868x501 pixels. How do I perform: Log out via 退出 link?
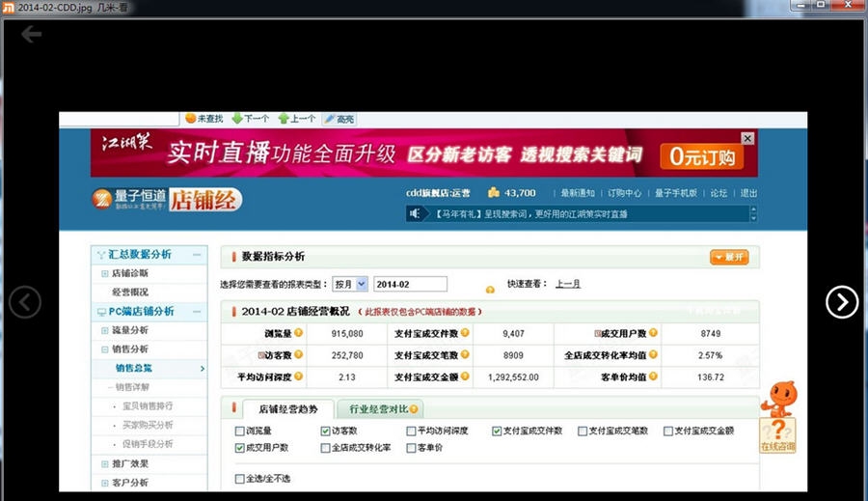pyautogui.click(x=748, y=193)
